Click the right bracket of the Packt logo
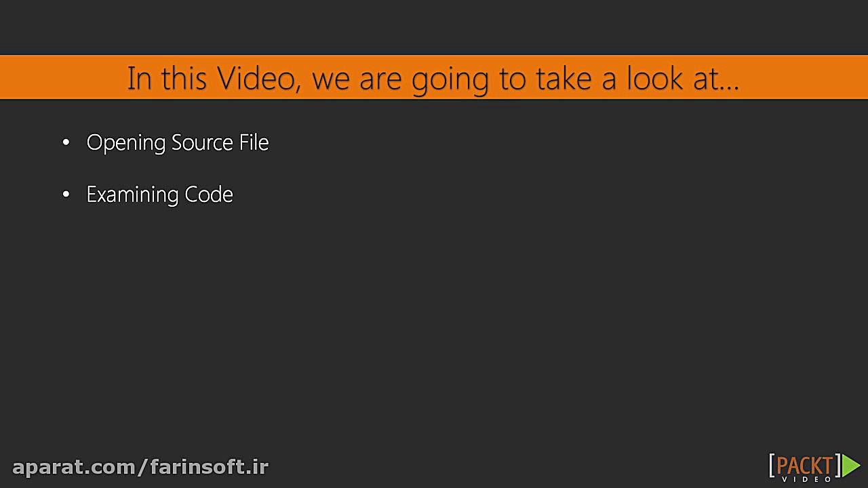This screenshot has width=868, height=488. coord(838,466)
